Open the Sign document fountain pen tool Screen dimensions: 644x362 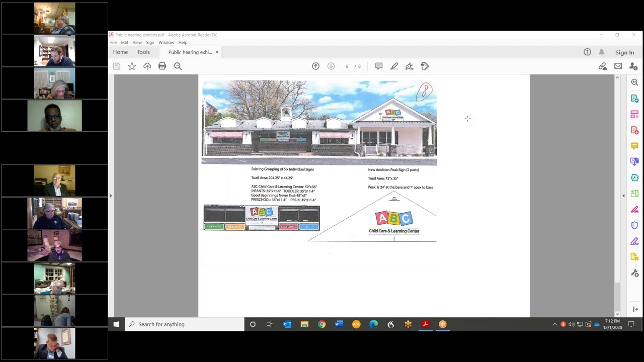(x=410, y=66)
